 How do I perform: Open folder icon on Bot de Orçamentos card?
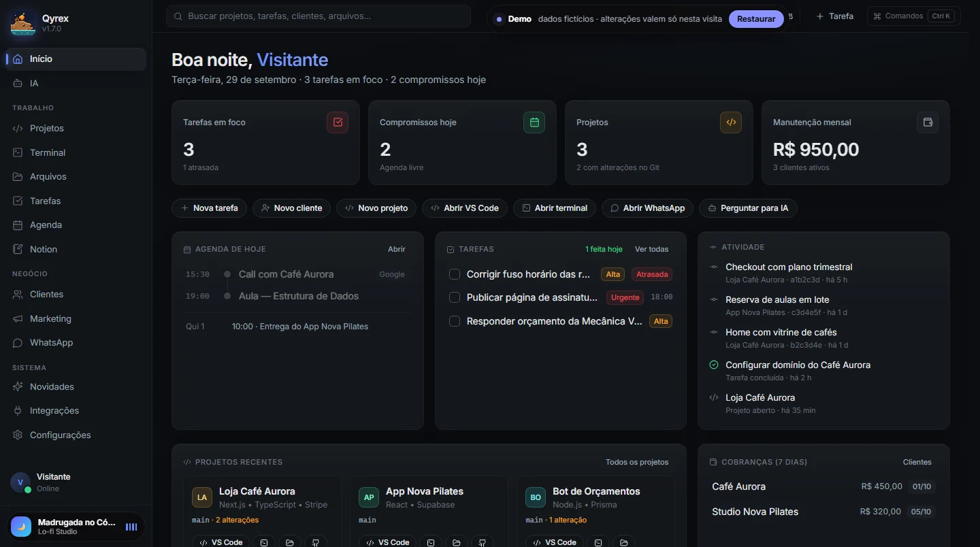point(623,542)
